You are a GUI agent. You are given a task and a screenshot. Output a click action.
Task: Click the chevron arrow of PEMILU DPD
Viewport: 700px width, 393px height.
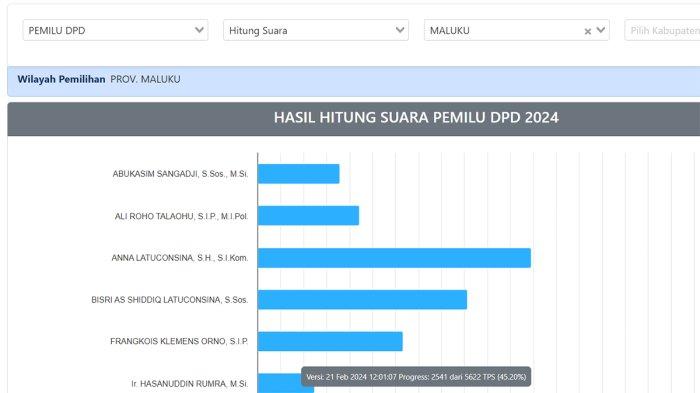click(200, 30)
